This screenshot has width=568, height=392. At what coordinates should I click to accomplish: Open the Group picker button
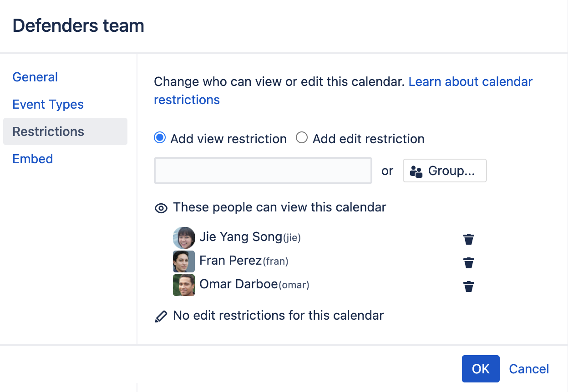[445, 171]
